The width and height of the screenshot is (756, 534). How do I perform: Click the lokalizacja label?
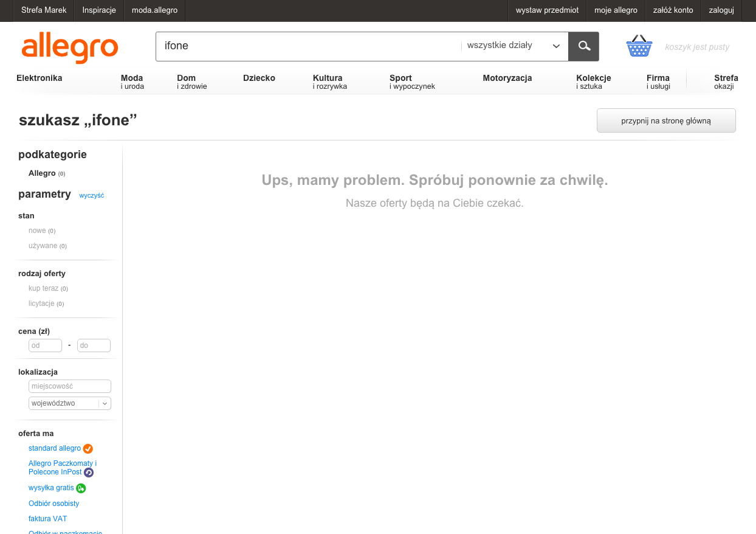pos(38,372)
